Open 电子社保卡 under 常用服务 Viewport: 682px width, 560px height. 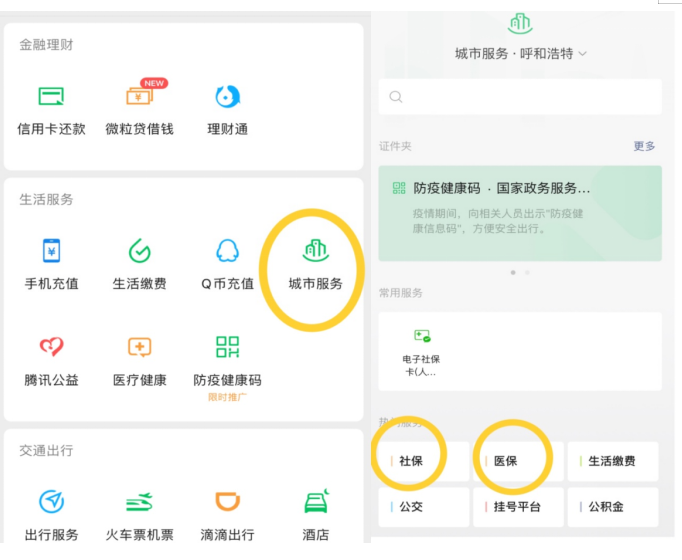(x=421, y=350)
